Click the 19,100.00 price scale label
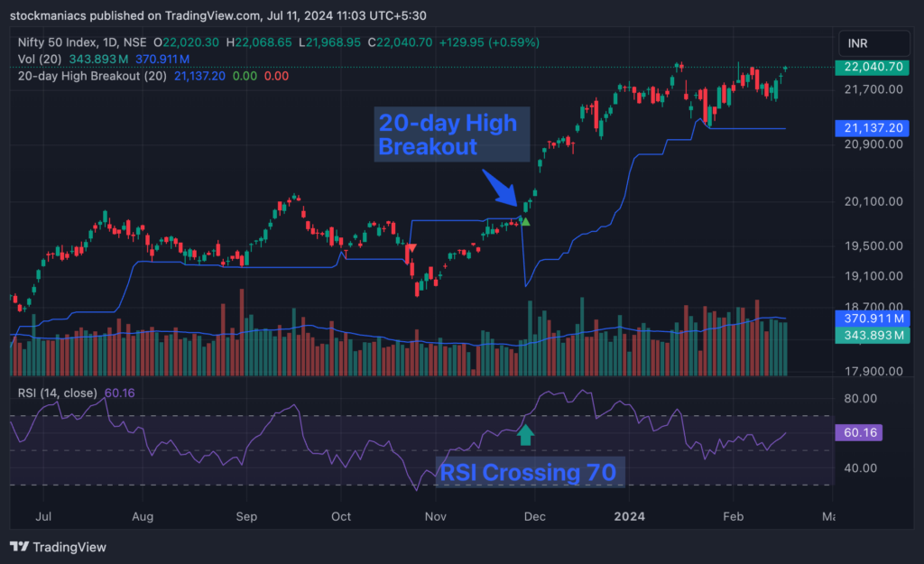Viewport: 924px width, 564px height. point(873,276)
